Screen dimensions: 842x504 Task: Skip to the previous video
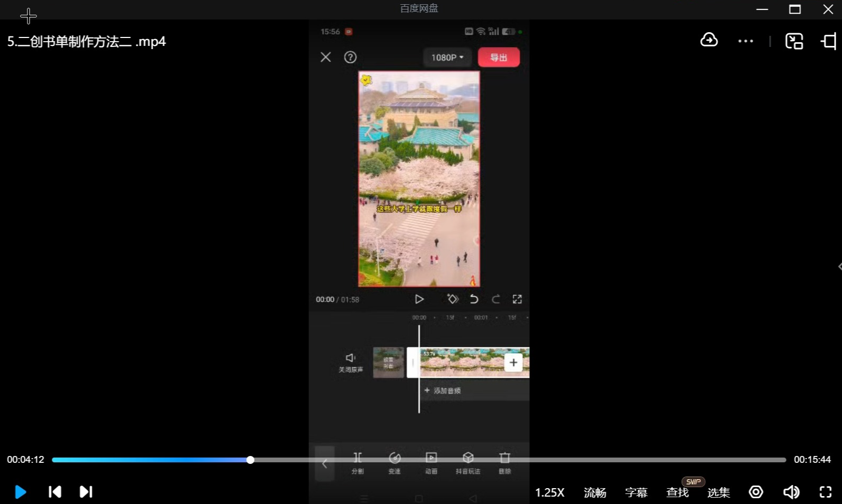point(54,492)
